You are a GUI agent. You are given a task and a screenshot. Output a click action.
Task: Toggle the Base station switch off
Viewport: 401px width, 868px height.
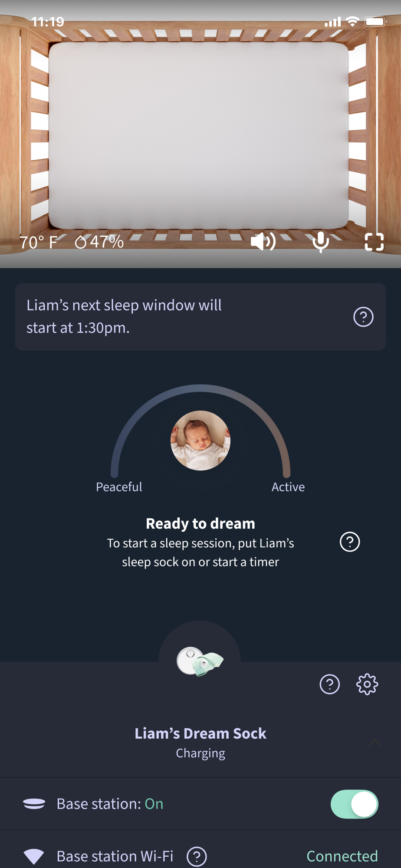coord(355,804)
